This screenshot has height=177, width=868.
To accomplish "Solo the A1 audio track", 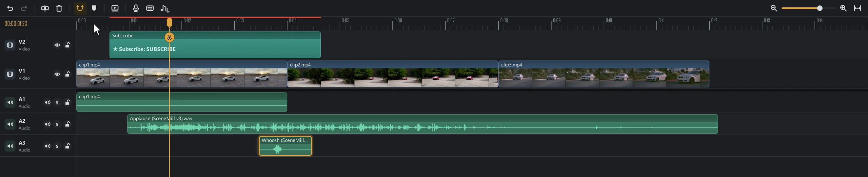I will click(57, 103).
